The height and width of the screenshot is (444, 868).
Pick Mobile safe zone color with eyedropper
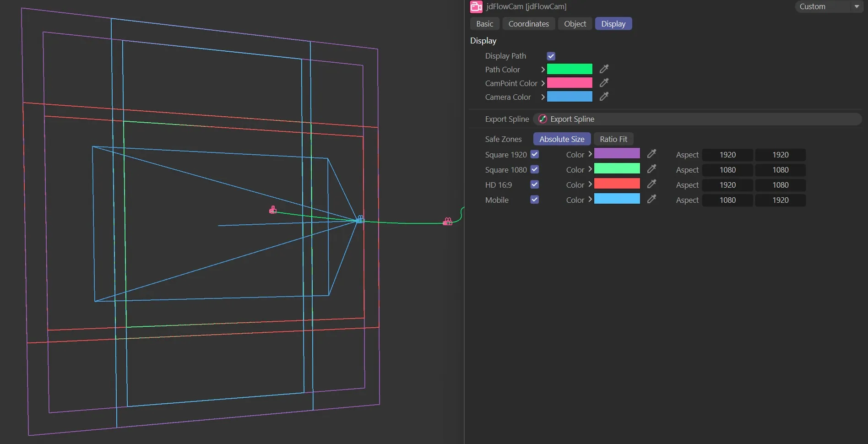(x=651, y=200)
